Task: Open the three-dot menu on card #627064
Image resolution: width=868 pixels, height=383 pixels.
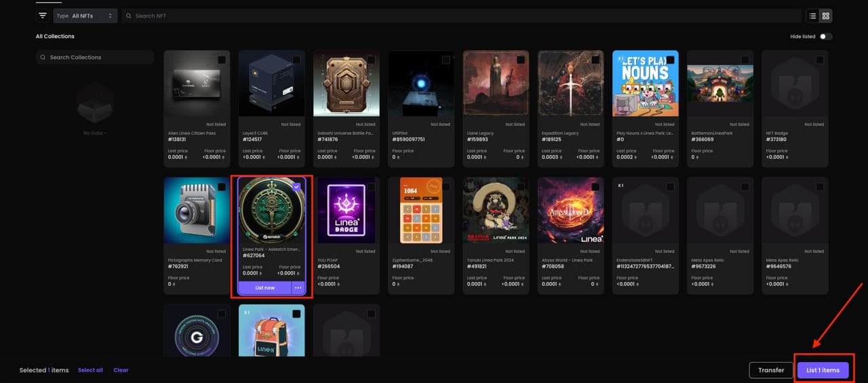Action: point(298,288)
